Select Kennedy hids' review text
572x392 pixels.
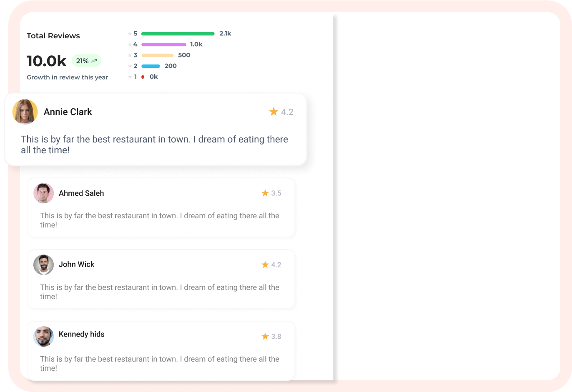tap(160, 363)
